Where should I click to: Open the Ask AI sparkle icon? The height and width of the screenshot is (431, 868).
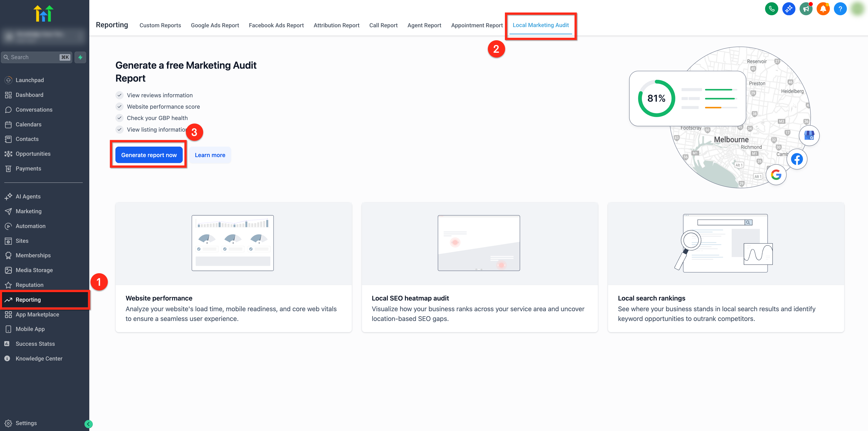[x=788, y=9]
